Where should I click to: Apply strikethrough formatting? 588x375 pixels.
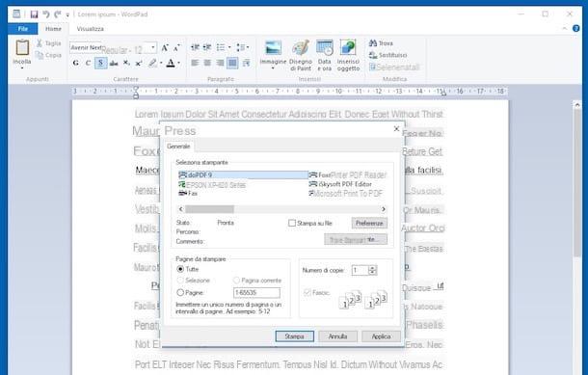pos(114,63)
